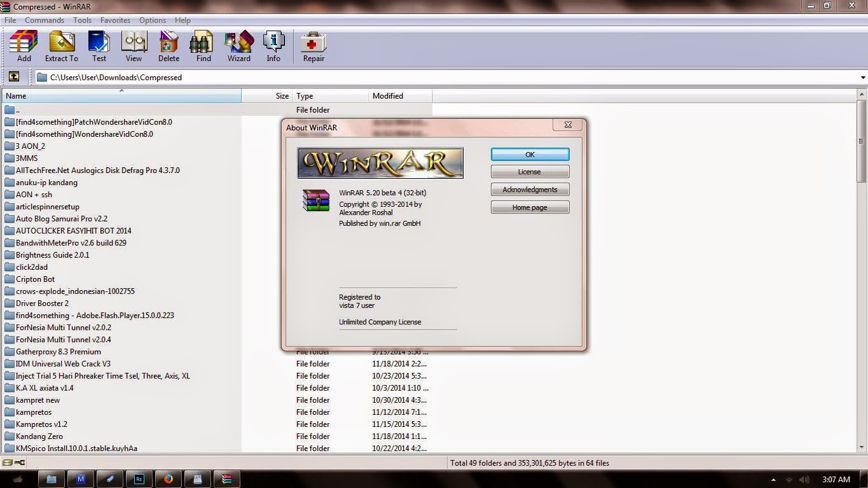Close the About WinRAR dialog

click(568, 125)
